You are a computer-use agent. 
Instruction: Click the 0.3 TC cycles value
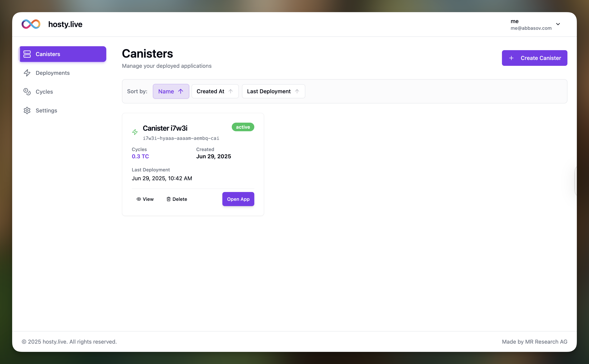[x=140, y=157]
